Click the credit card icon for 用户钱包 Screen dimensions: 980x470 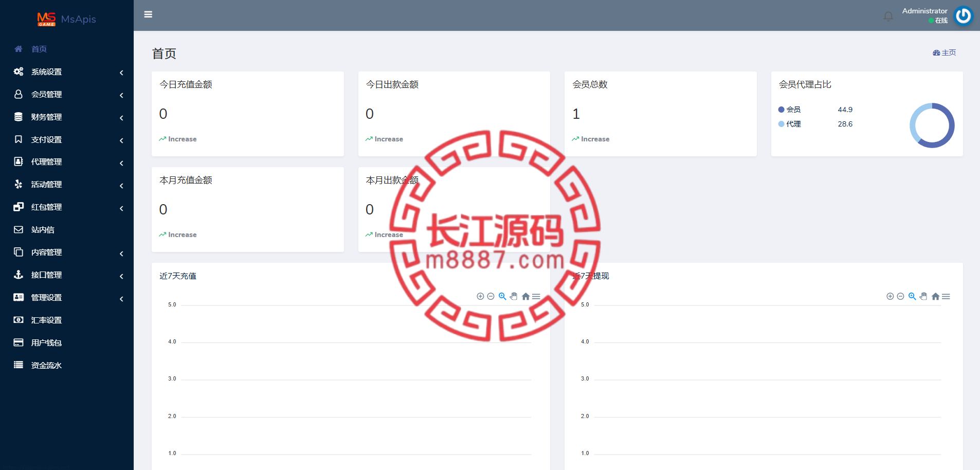pyautogui.click(x=19, y=342)
